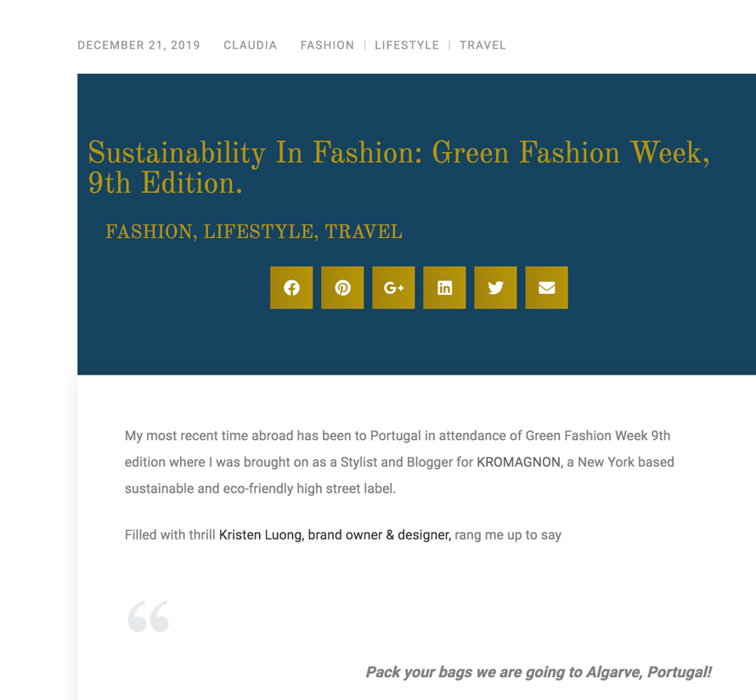Open the December 21, 2019 date link
Image resolution: width=756 pixels, height=700 pixels.
pos(138,46)
